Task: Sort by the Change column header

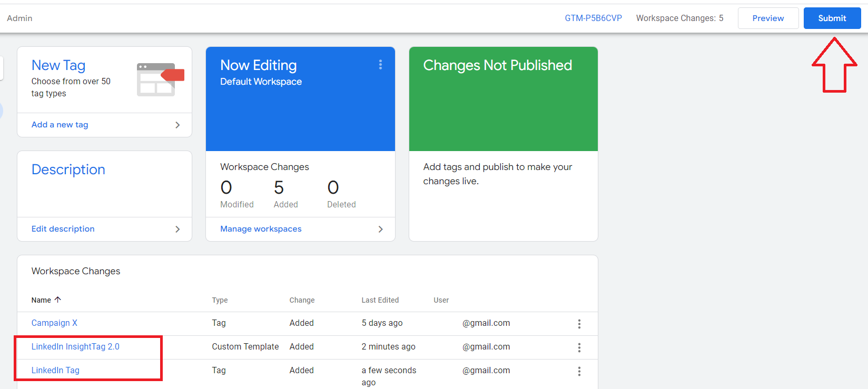Action: [x=302, y=300]
